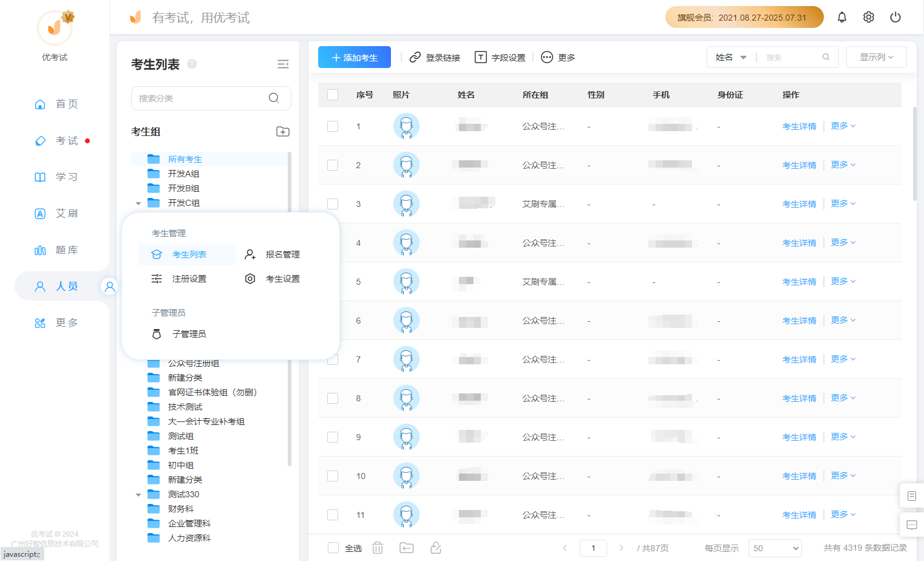Expand 更多 dropdown in row 10
924x561 pixels.
point(843,475)
